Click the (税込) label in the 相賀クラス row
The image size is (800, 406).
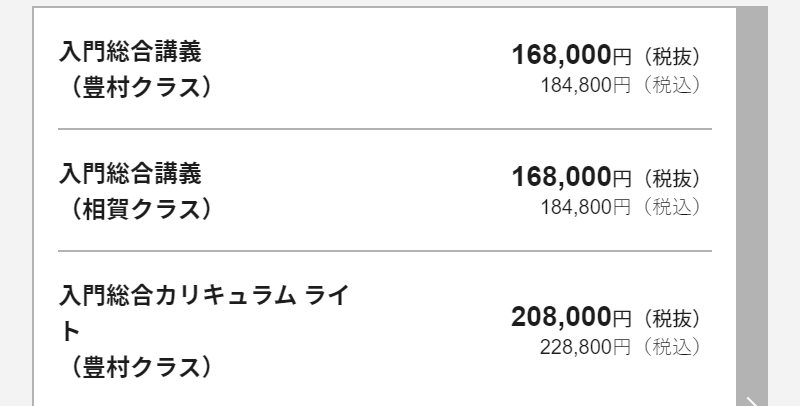click(671, 207)
